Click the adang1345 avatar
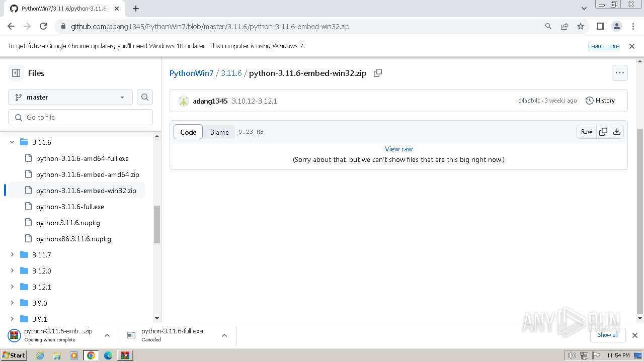 click(x=184, y=101)
